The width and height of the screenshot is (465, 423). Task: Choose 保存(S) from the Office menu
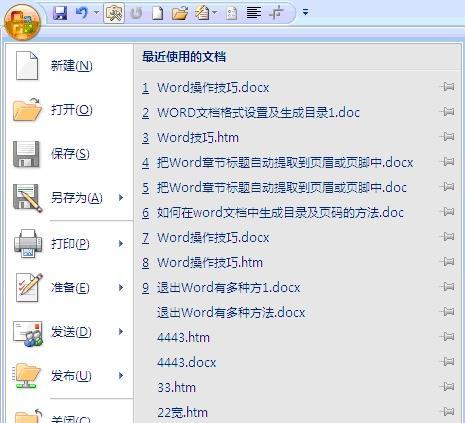click(x=69, y=154)
